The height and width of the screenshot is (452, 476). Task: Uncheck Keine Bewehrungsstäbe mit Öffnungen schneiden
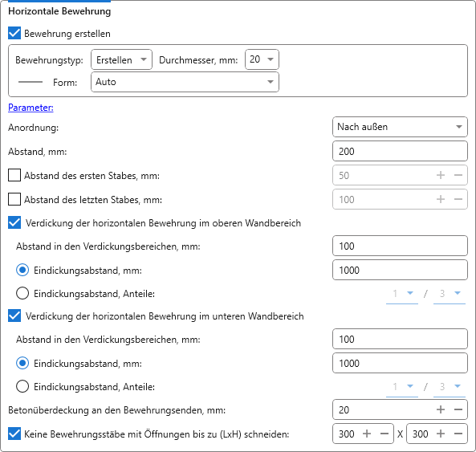pyautogui.click(x=14, y=434)
